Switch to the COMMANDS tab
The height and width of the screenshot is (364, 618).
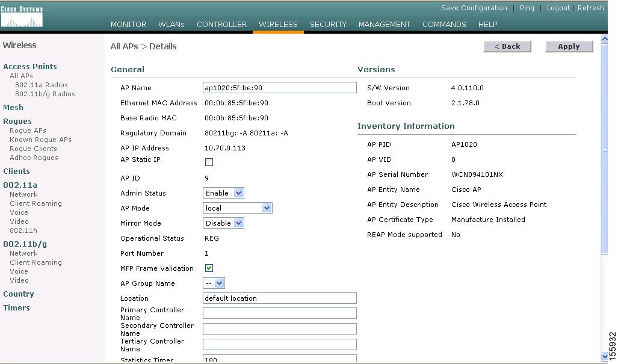(x=445, y=25)
